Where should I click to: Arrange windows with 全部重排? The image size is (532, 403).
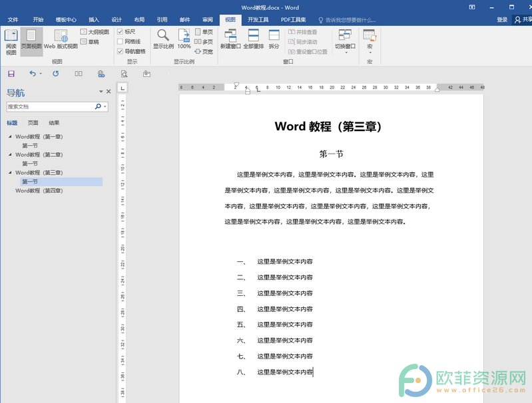pos(254,39)
